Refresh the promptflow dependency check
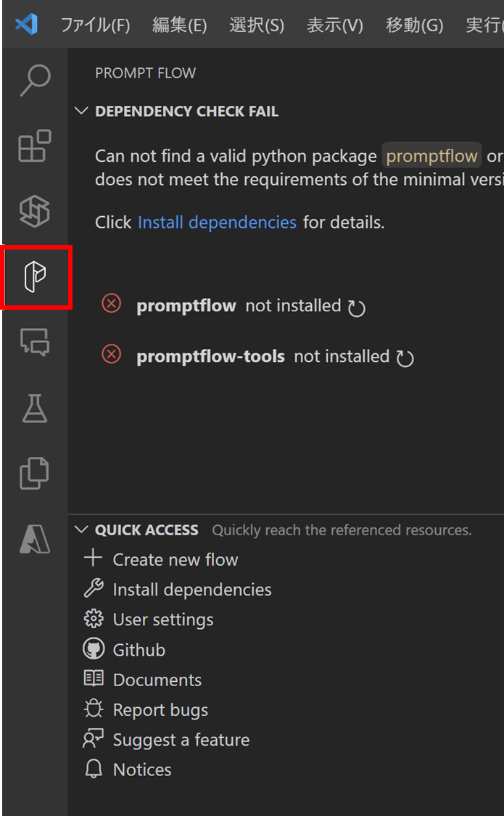Screen dimensions: 504x816 click(357, 308)
